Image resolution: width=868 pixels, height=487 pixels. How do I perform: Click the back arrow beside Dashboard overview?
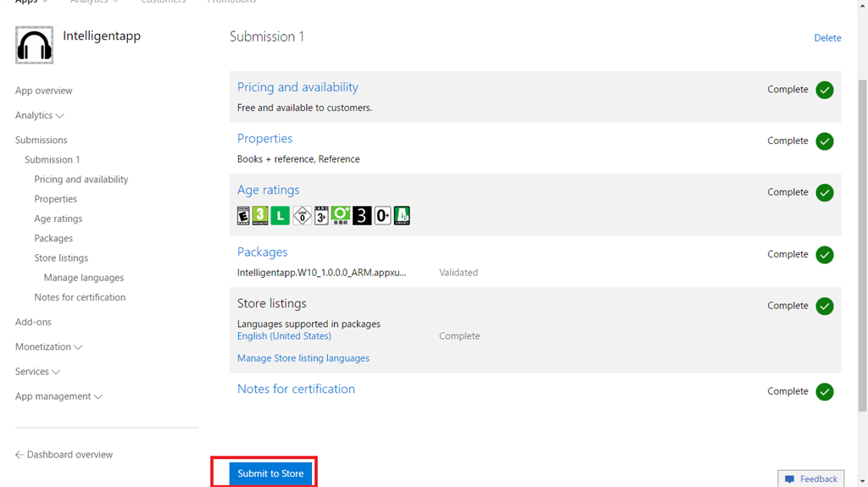[19, 454]
